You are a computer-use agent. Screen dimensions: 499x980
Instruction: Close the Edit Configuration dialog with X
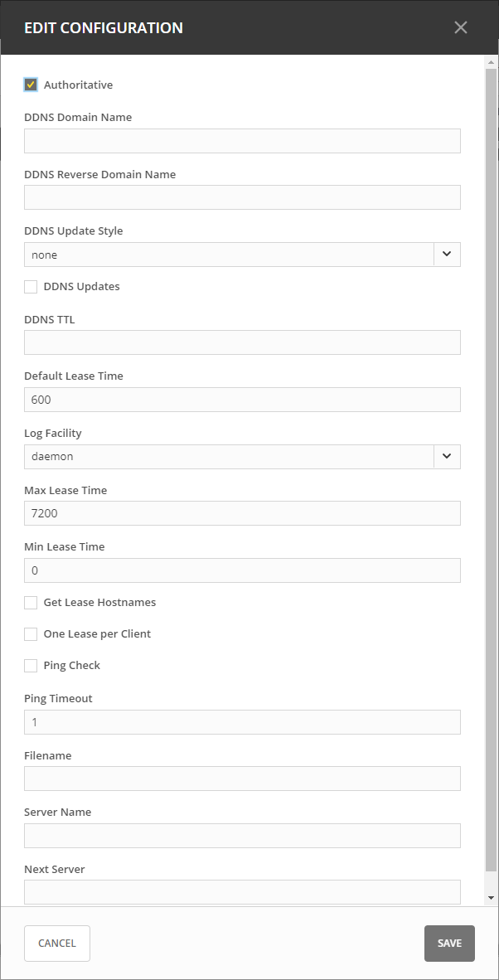tap(460, 27)
